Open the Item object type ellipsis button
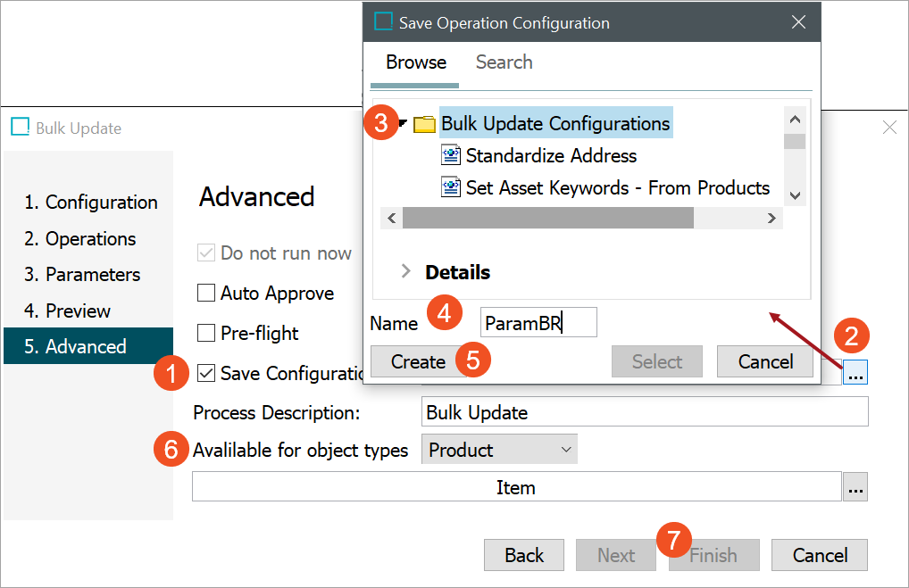This screenshot has width=909, height=588. click(x=855, y=486)
